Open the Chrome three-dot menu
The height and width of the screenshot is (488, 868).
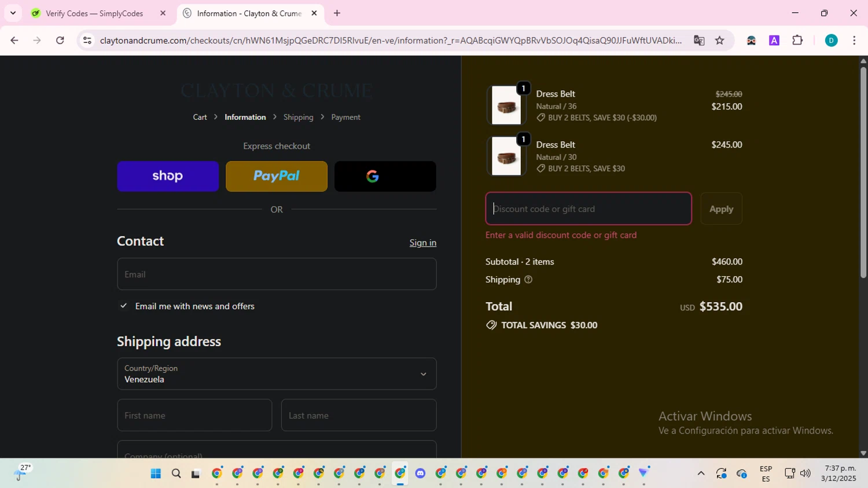point(854,41)
